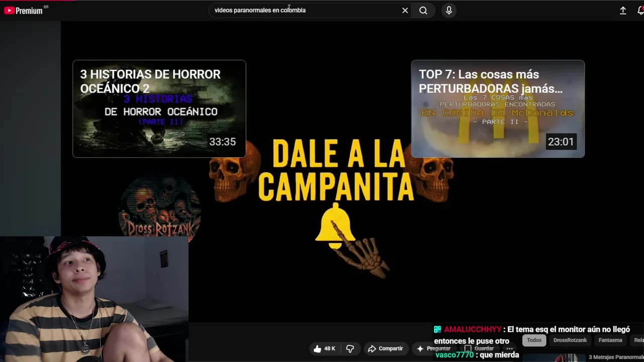
Task: Open the three-dot more actions menu
Action: (x=509, y=348)
